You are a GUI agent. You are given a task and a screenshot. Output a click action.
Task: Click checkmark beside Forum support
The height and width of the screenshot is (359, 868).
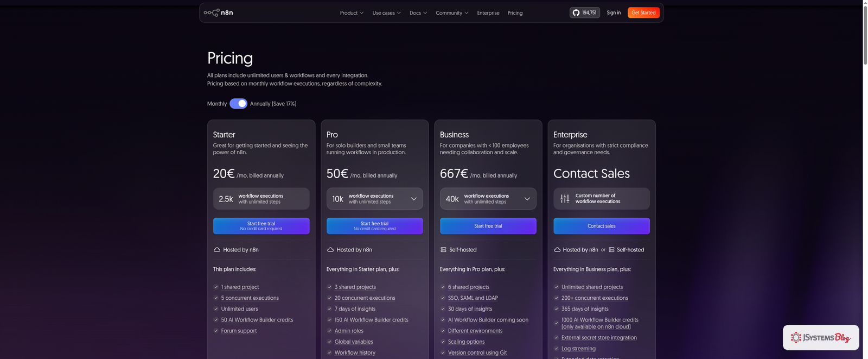[x=216, y=331]
